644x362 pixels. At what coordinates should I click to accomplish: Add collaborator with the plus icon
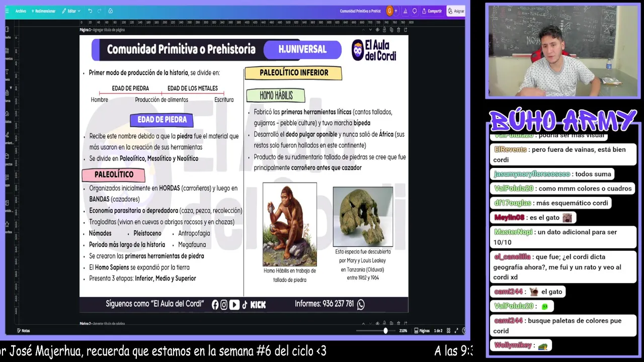[x=396, y=11]
